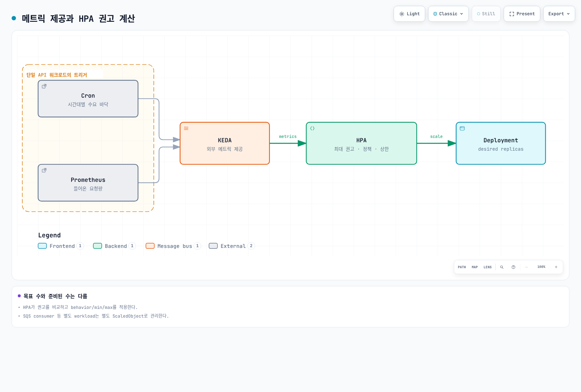Expand the Export dropdown menu
Screen dimensions: 581x392
tap(559, 14)
